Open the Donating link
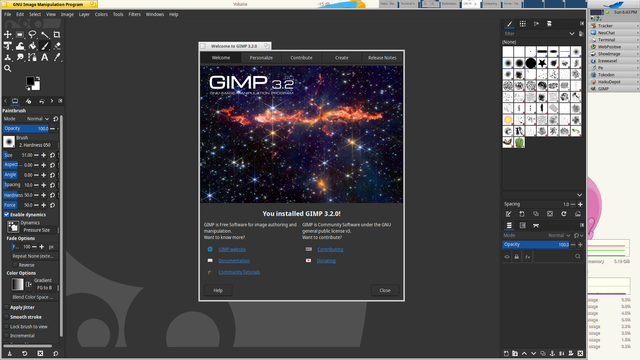The image size is (640, 360). pos(326,261)
